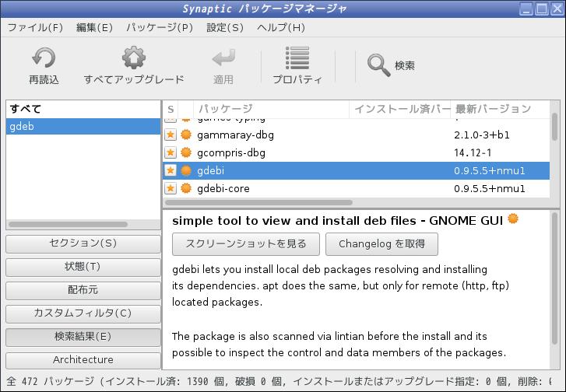This screenshot has width=566, height=392.
Task: Click the Debian swirl icon beside gammaray-dbg
Action: [x=186, y=135]
